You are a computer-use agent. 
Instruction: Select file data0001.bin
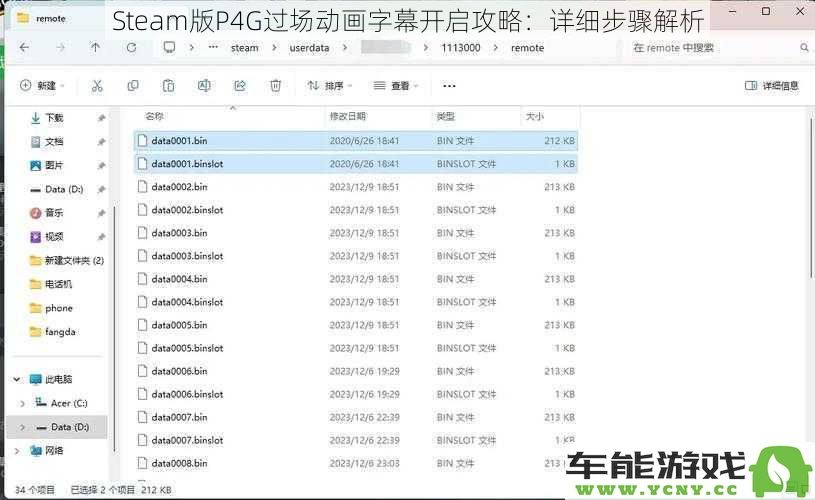click(x=356, y=141)
